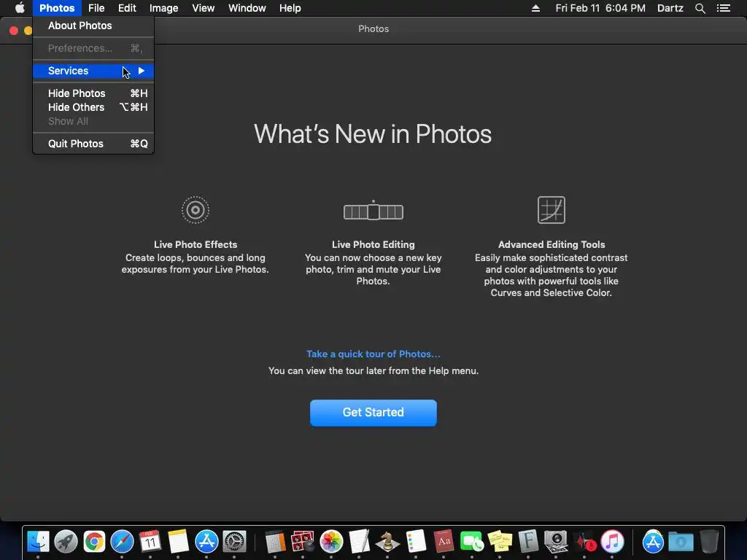Click the Photos window title text
The image size is (747, 560).
[373, 28]
